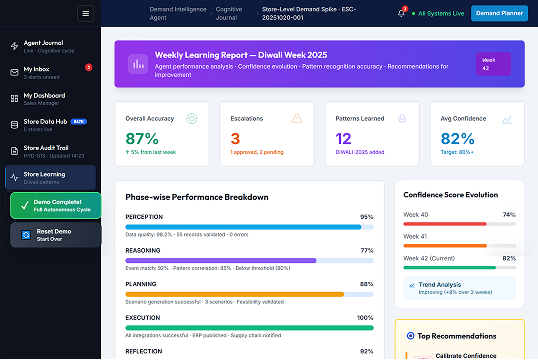
Task: Click the 'DIWALI-2025 added' text
Action: 360,152
